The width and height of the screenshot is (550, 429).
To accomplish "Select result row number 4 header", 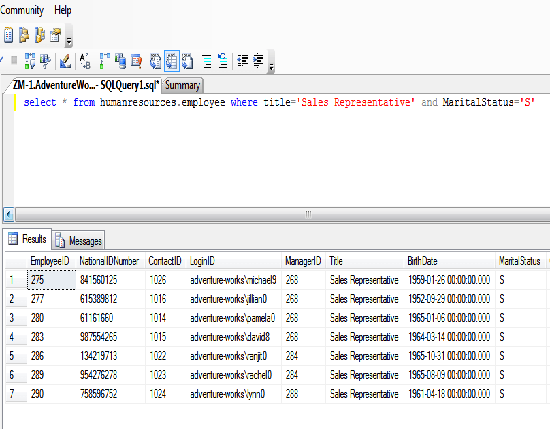I will pyautogui.click(x=16, y=337).
